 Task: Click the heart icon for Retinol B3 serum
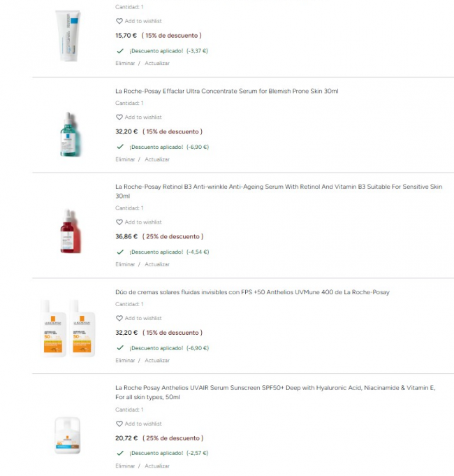click(119, 222)
